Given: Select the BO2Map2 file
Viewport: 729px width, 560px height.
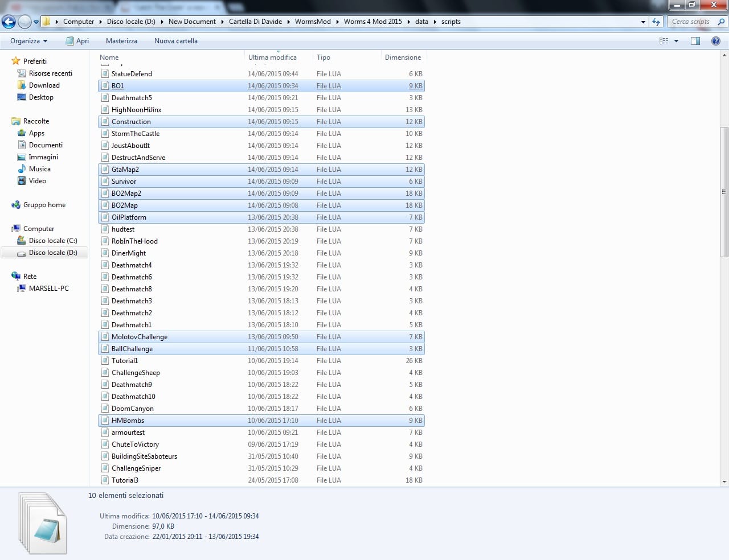Looking at the screenshot, I should click(x=261, y=193).
